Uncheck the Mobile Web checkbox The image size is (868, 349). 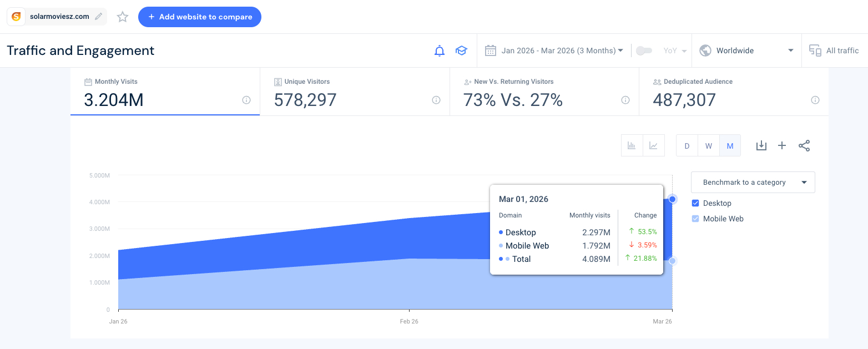[695, 219]
